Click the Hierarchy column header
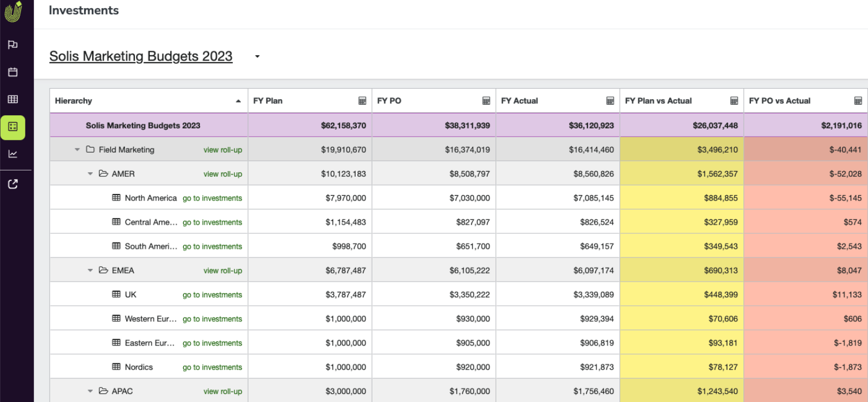Viewport: 868px width, 402px height. click(x=149, y=101)
